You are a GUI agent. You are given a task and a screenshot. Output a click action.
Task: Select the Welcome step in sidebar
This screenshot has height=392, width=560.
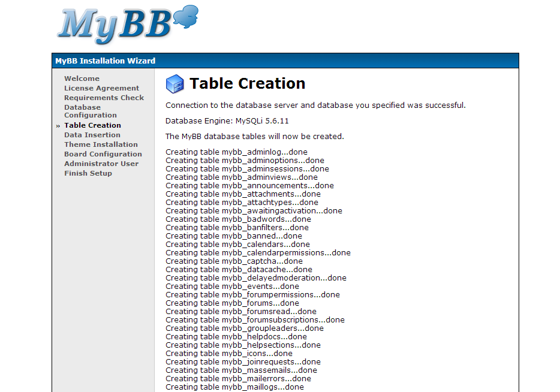(x=82, y=79)
